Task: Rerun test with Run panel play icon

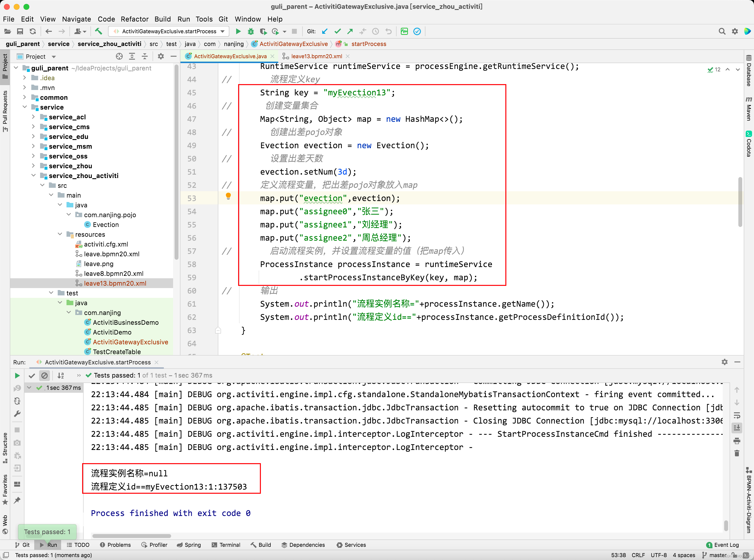Action: coord(17,376)
